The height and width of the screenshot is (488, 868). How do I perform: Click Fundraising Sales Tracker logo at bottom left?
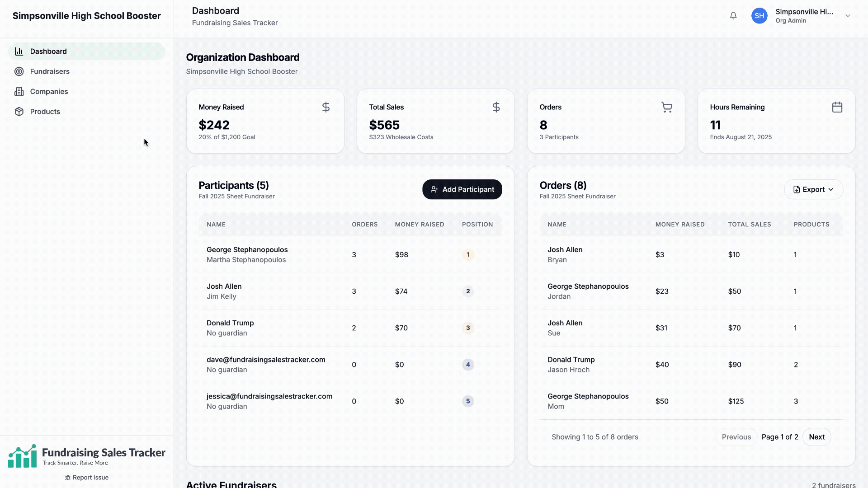point(86,455)
